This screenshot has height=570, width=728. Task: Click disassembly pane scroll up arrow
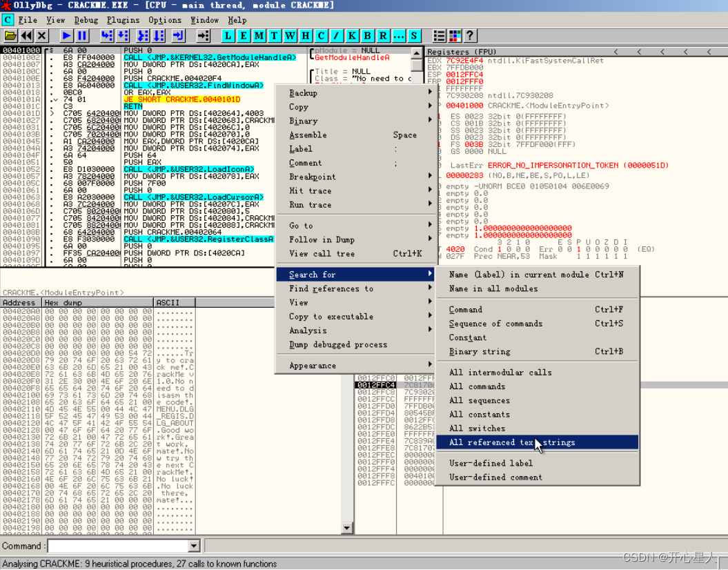tap(417, 53)
